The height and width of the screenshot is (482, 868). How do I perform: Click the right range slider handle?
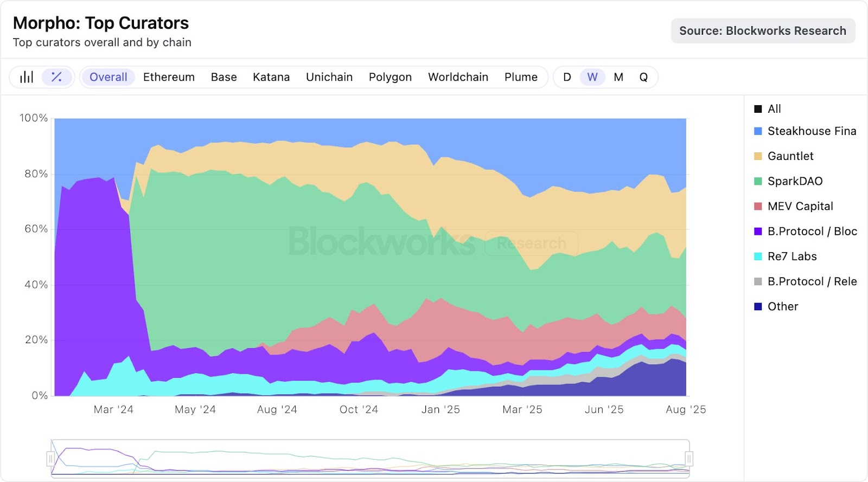tap(689, 459)
